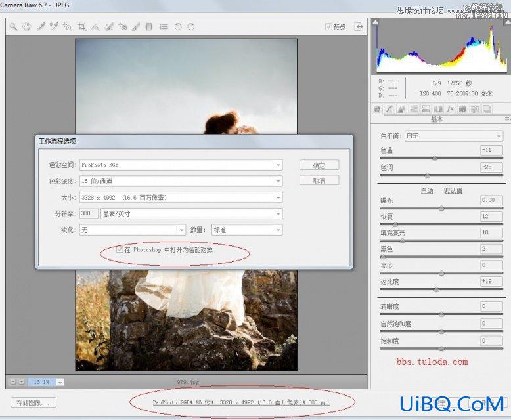Select the Color Sampler tool
Screen dimensions: 511x420
(53, 27)
